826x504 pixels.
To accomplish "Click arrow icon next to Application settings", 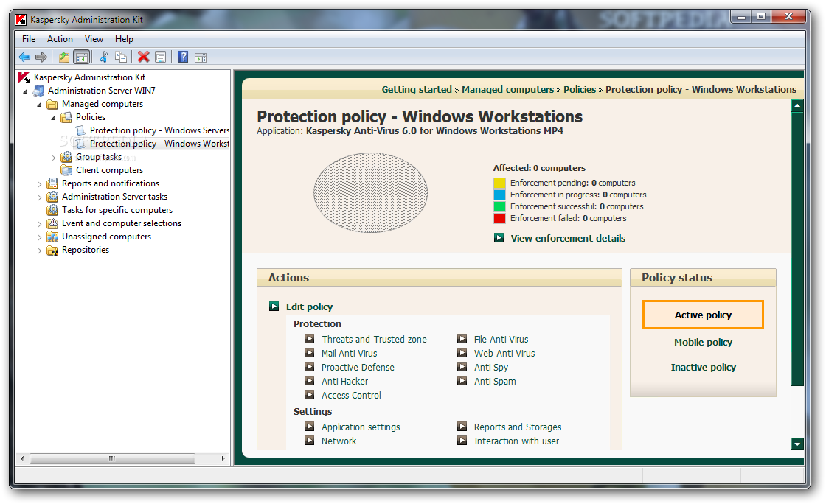I will pos(310,427).
